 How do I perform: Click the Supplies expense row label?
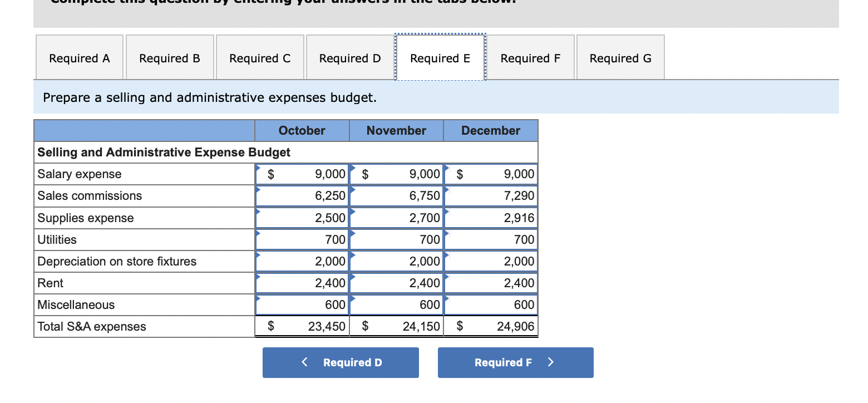click(86, 218)
